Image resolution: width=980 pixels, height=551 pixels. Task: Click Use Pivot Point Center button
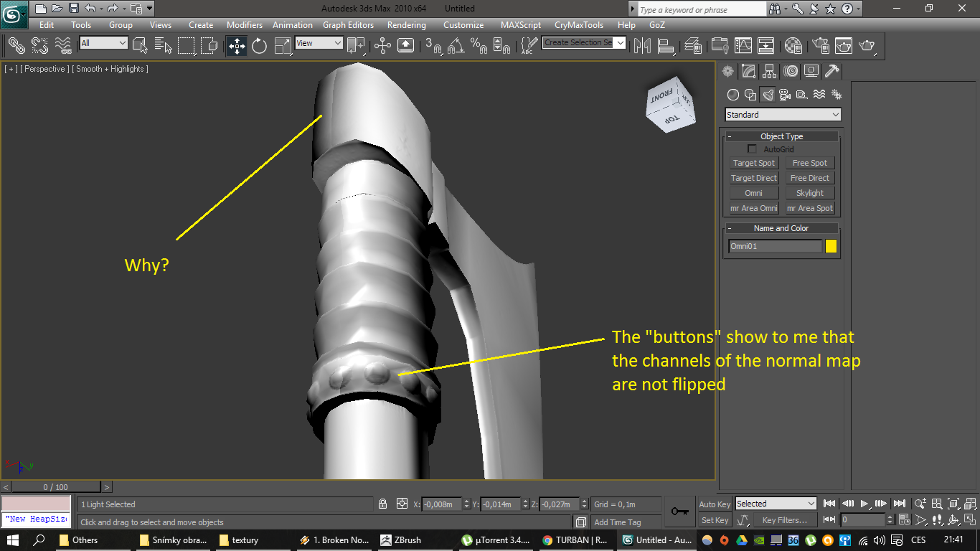[x=356, y=46]
